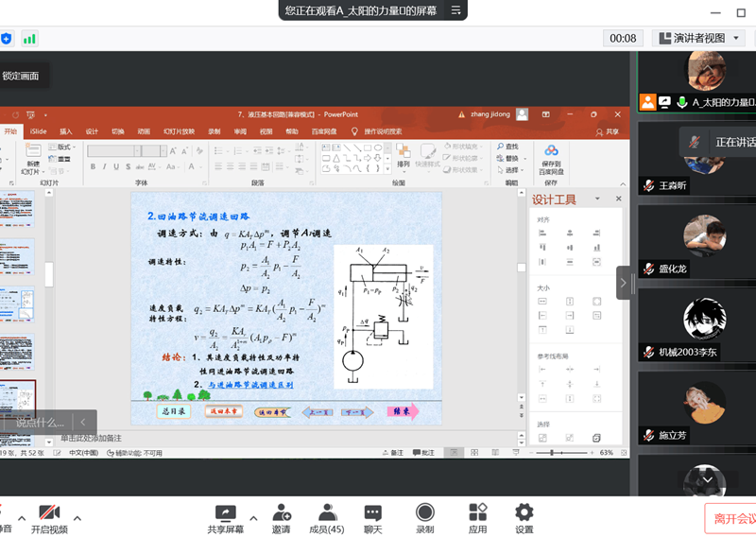
Task: Start recording with the 录制 icon
Action: pos(425,513)
